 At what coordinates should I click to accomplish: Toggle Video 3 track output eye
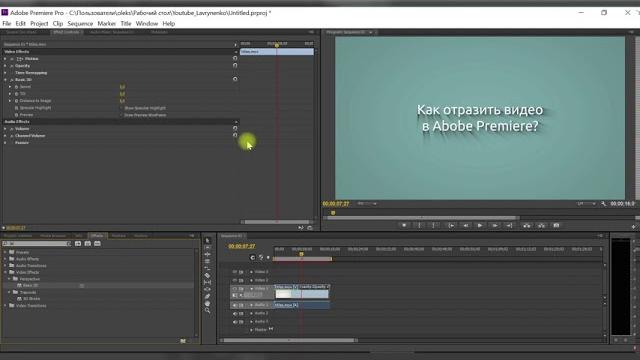tap(235, 272)
